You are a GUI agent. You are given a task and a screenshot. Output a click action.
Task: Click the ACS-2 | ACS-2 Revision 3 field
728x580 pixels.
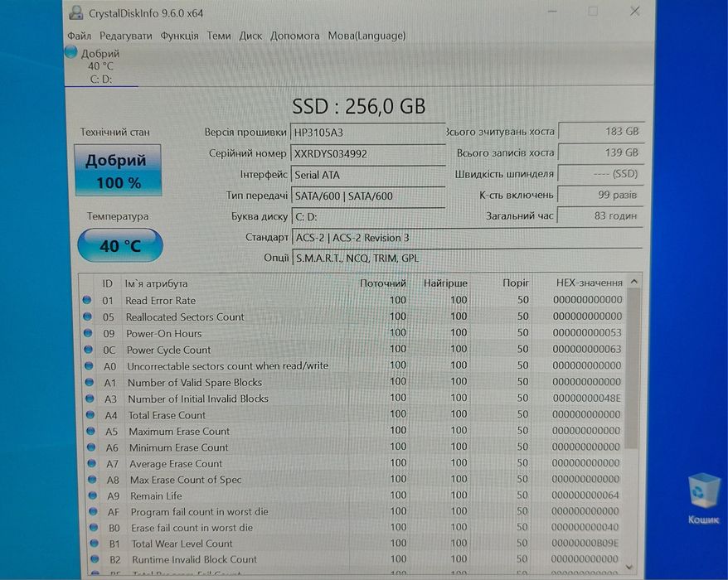coord(468,238)
